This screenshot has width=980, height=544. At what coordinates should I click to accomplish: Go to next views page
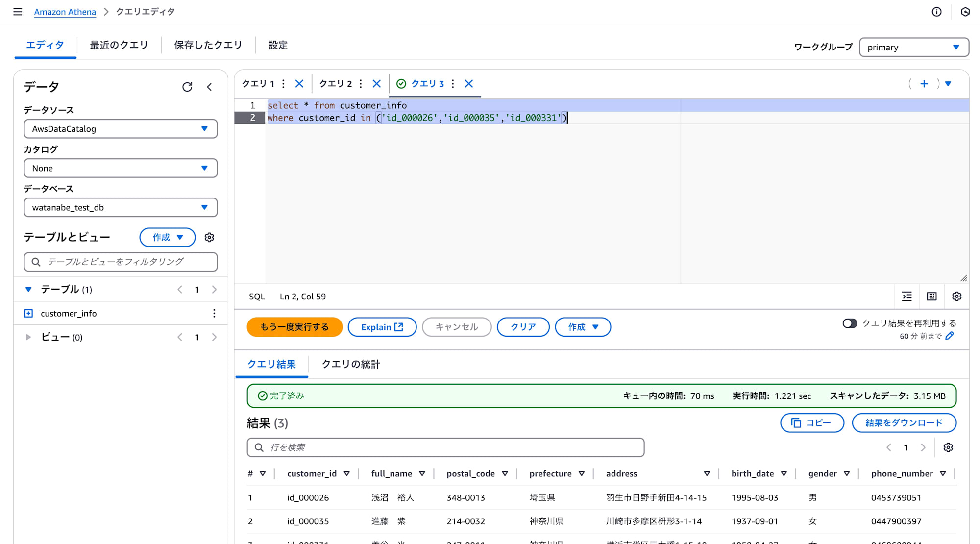point(214,337)
